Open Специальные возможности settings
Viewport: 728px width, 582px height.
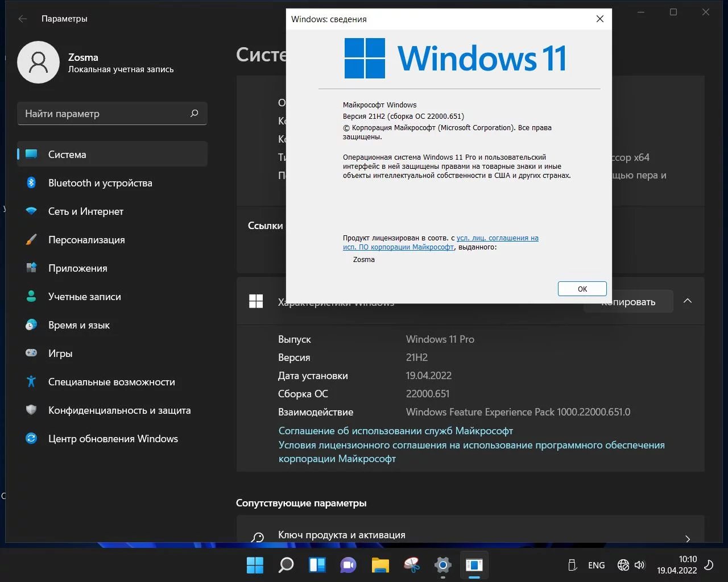[112, 381]
